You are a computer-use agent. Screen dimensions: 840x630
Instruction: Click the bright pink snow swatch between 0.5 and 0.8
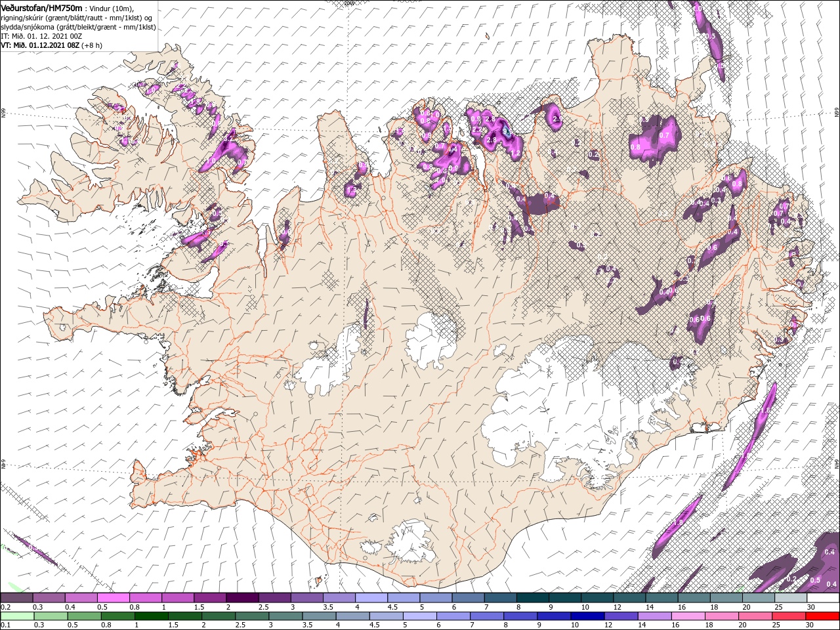113,598
